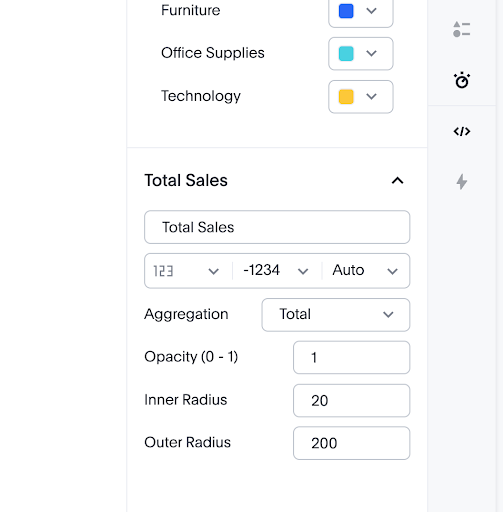Click the blue Furniture color swatch
The width and height of the screenshot is (503, 512).
tap(346, 11)
